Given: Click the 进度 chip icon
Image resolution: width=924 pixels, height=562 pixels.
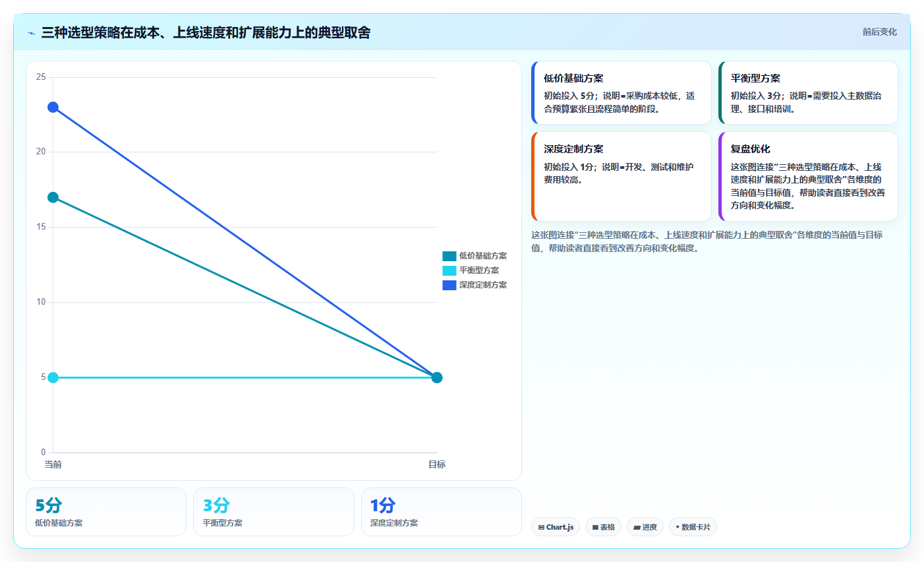Looking at the screenshot, I should 637,528.
